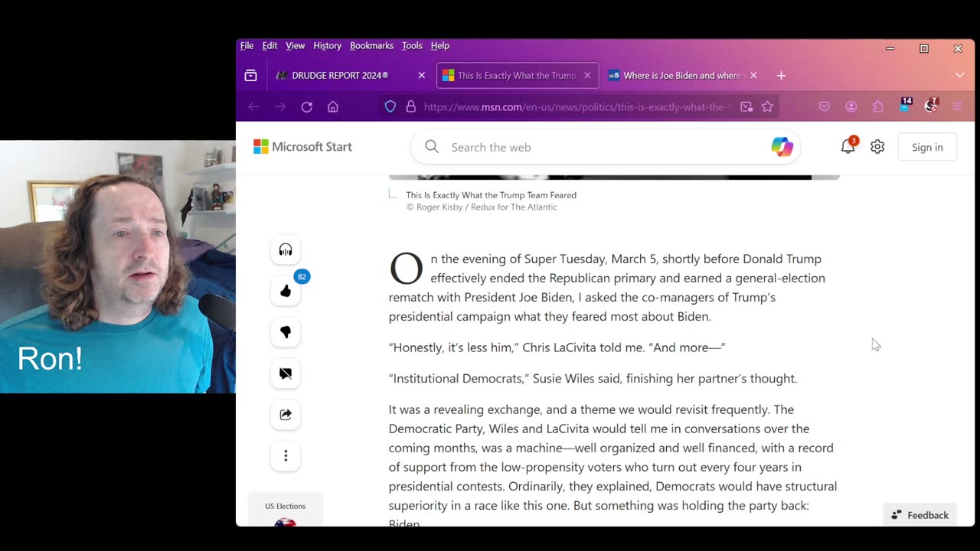The width and height of the screenshot is (980, 551).
Task: Bookmark this page with the star
Action: click(x=767, y=107)
